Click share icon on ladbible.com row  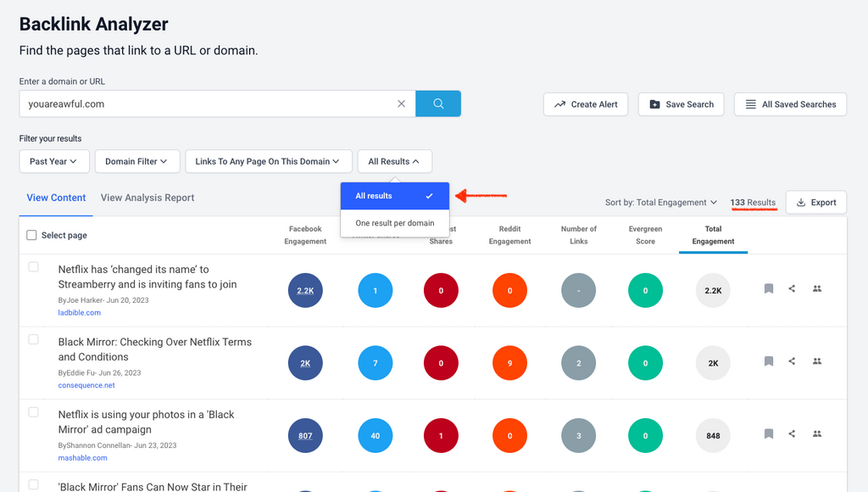pyautogui.click(x=792, y=289)
